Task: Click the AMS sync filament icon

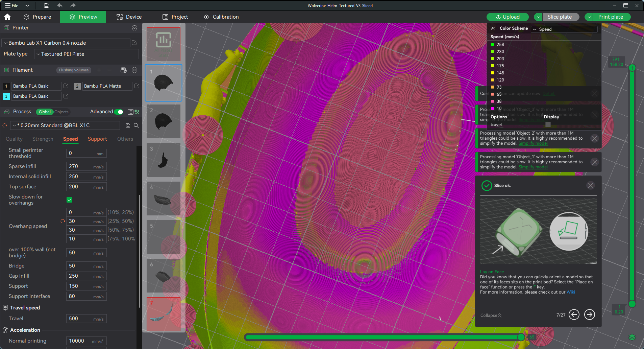Action: coord(123,70)
